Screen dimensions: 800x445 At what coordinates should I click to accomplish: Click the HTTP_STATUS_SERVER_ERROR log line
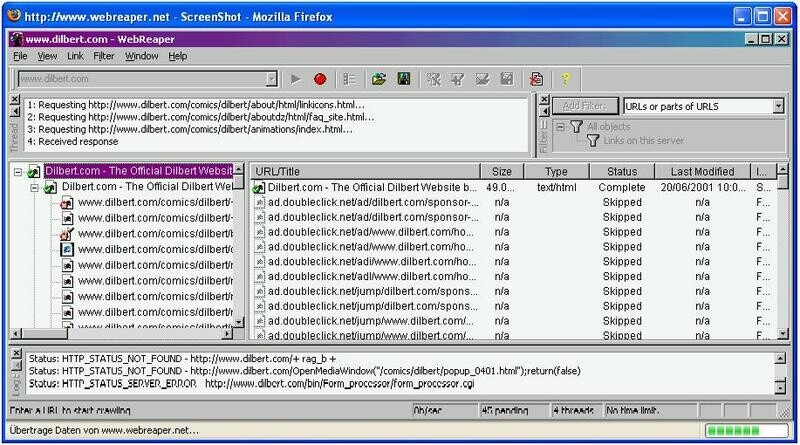(252, 383)
